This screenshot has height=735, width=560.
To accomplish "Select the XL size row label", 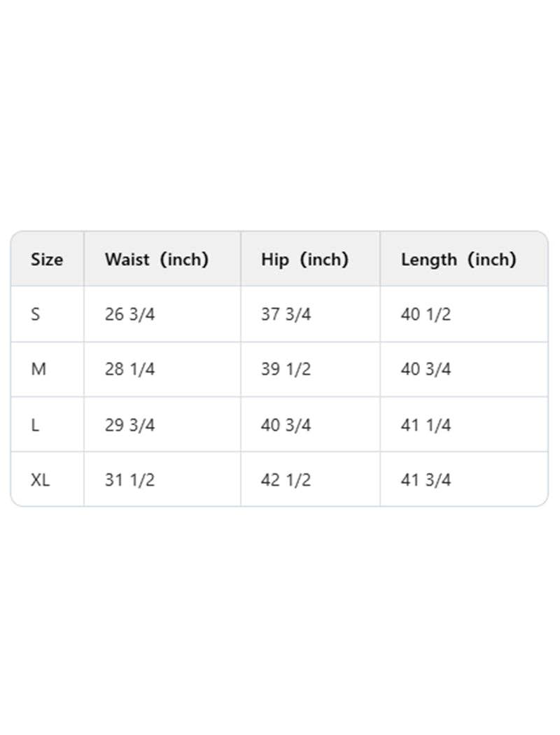I will 41,479.
